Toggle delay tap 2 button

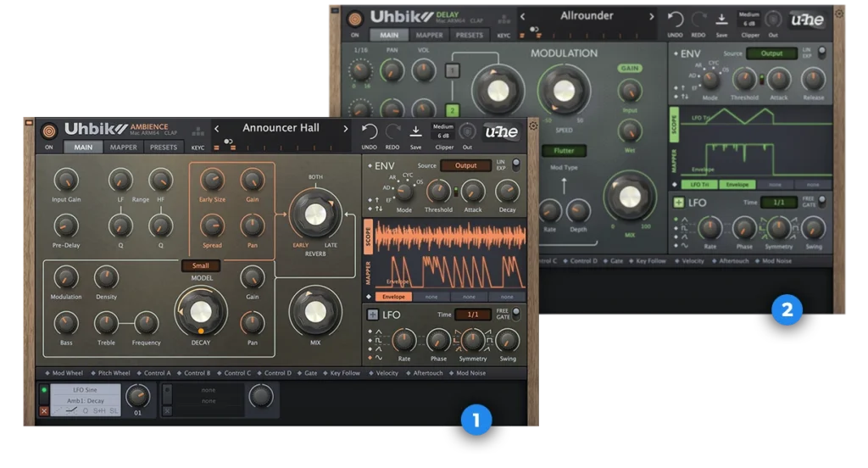pos(452,110)
